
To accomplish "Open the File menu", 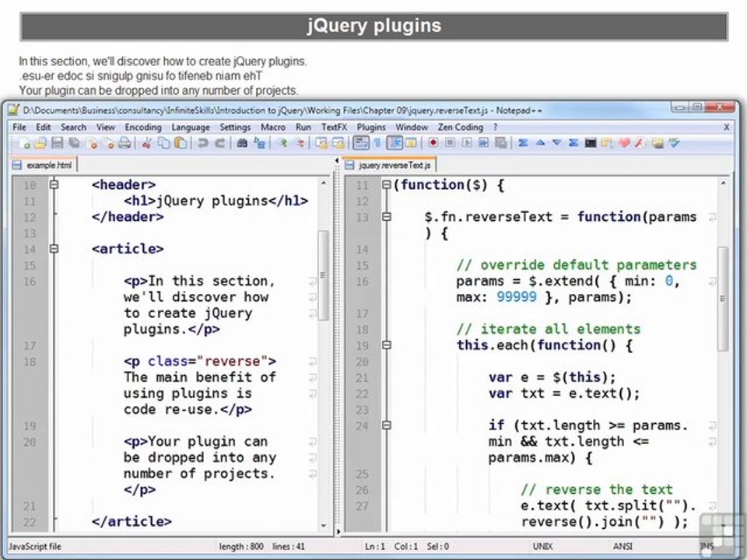I will pyautogui.click(x=19, y=127).
